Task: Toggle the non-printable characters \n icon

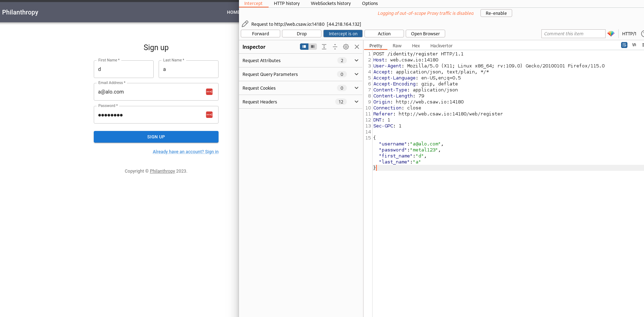Action: 634,45
